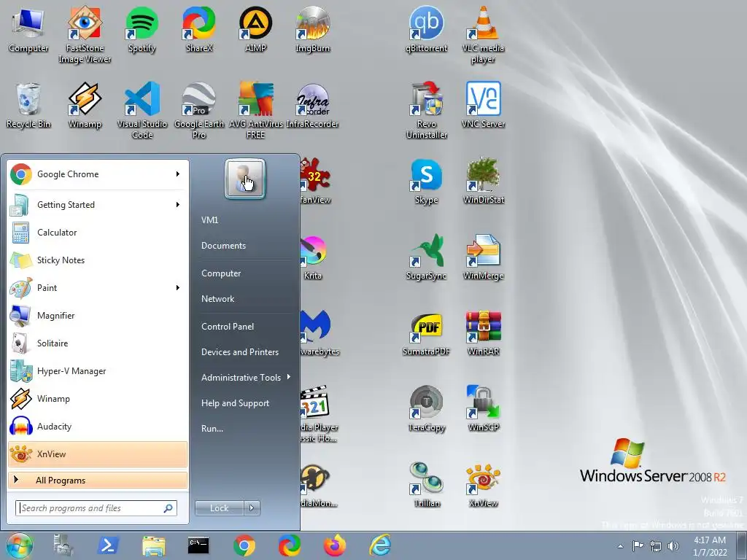Image resolution: width=747 pixels, height=560 pixels.
Task: Show hidden tray icons arrow
Action: (620, 546)
